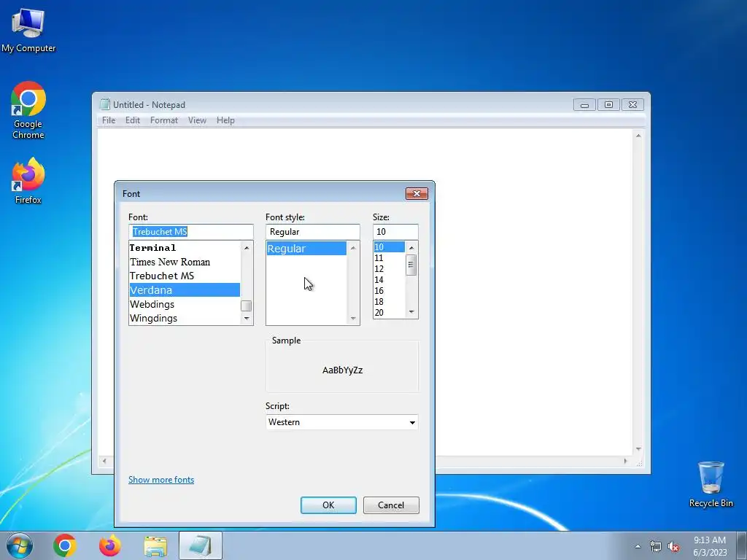Click the font list scroll up arrow
Image resolution: width=747 pixels, height=560 pixels.
[247, 248]
